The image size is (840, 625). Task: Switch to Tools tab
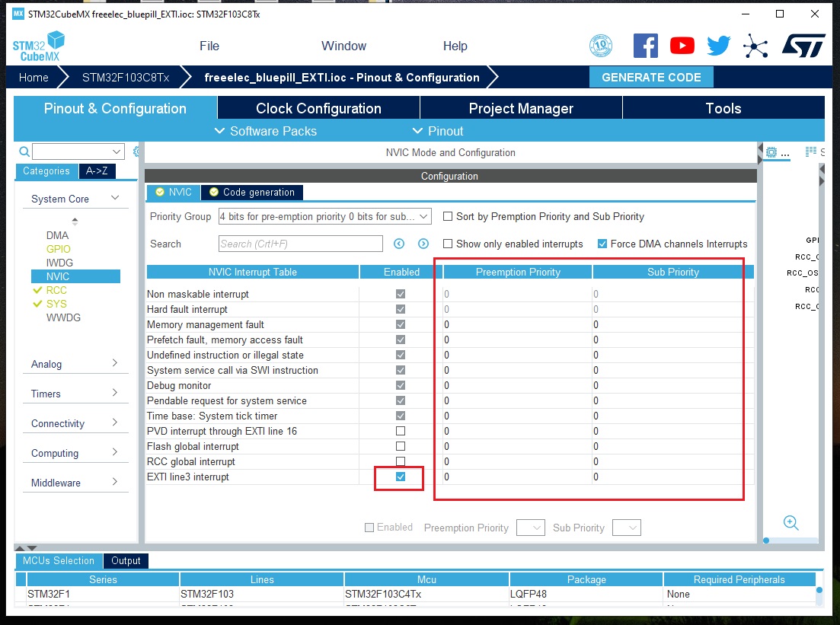[x=723, y=108]
